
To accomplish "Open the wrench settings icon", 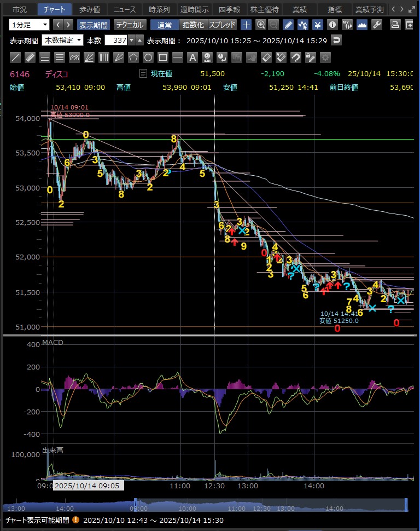I will 376,25.
